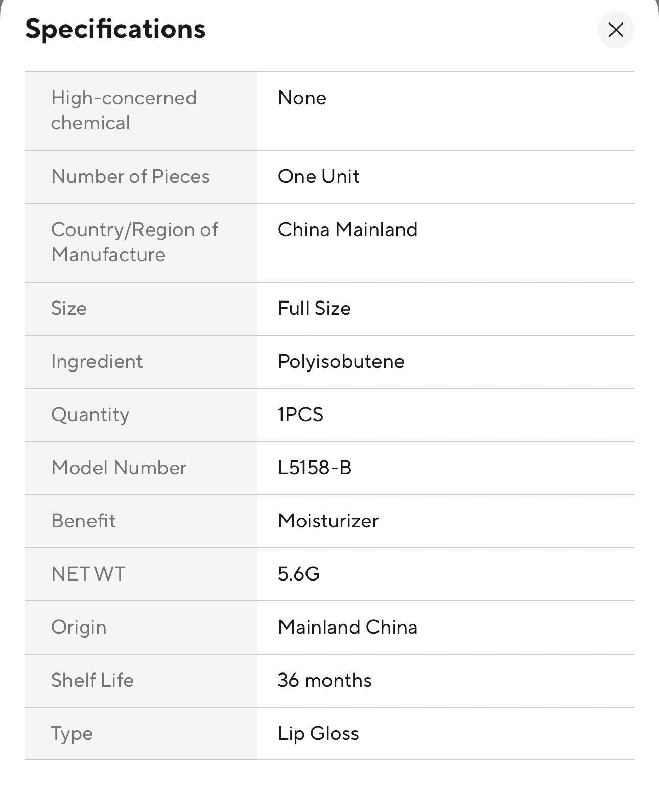The width and height of the screenshot is (659, 812).
Task: Click the Mainland China origin value
Action: coord(347,627)
